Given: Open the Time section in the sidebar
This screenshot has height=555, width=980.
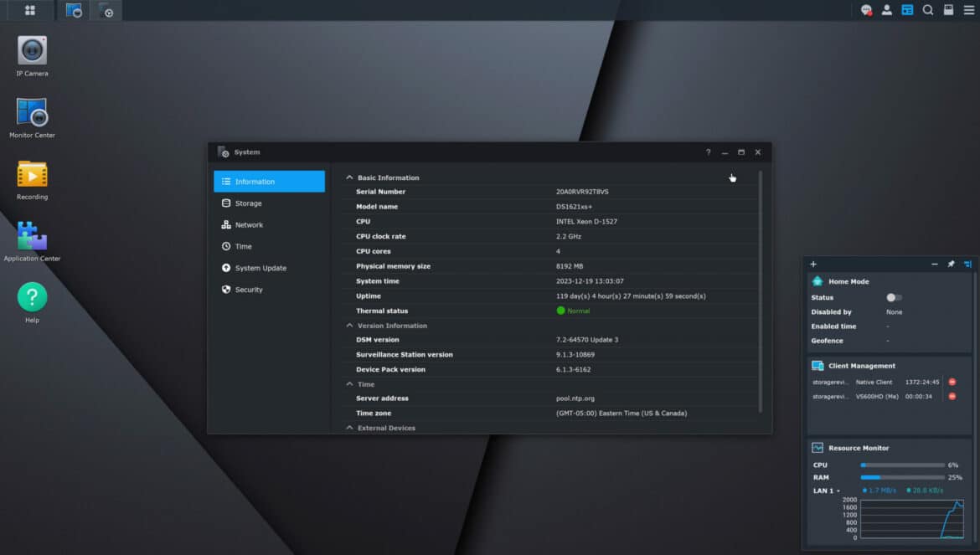Looking at the screenshot, I should pyautogui.click(x=270, y=247).
